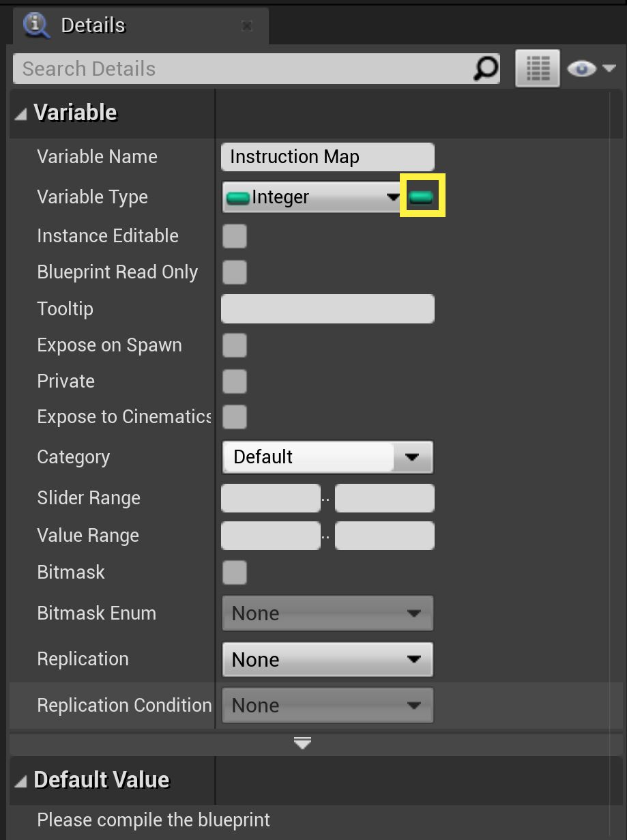Image resolution: width=627 pixels, height=840 pixels.
Task: Check Blueprint Read Only
Action: tap(234, 272)
